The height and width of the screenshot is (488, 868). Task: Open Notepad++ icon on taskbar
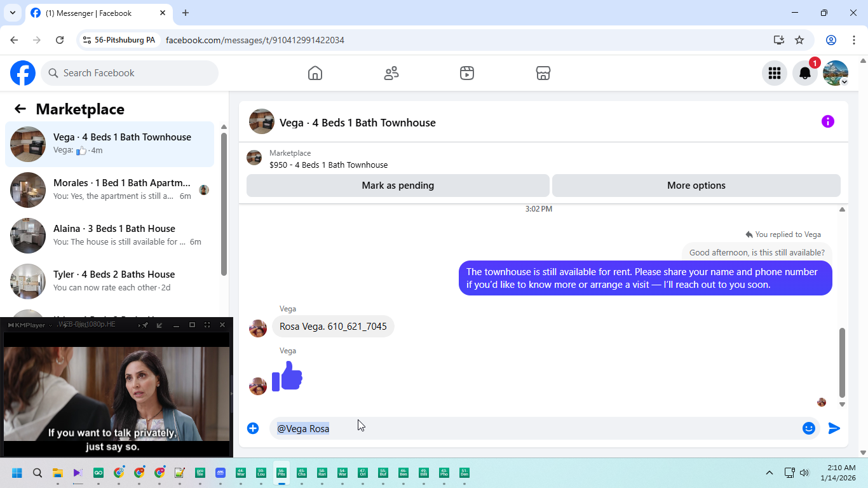click(x=180, y=473)
